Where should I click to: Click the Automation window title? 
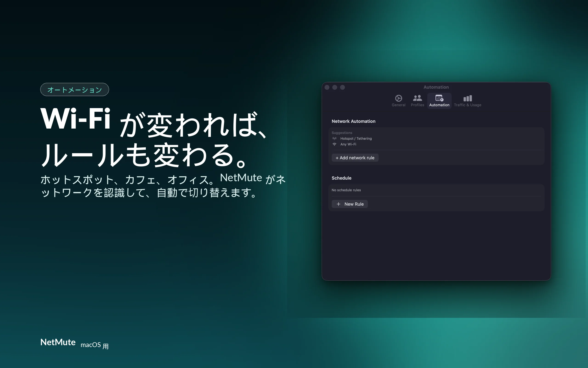point(436,87)
